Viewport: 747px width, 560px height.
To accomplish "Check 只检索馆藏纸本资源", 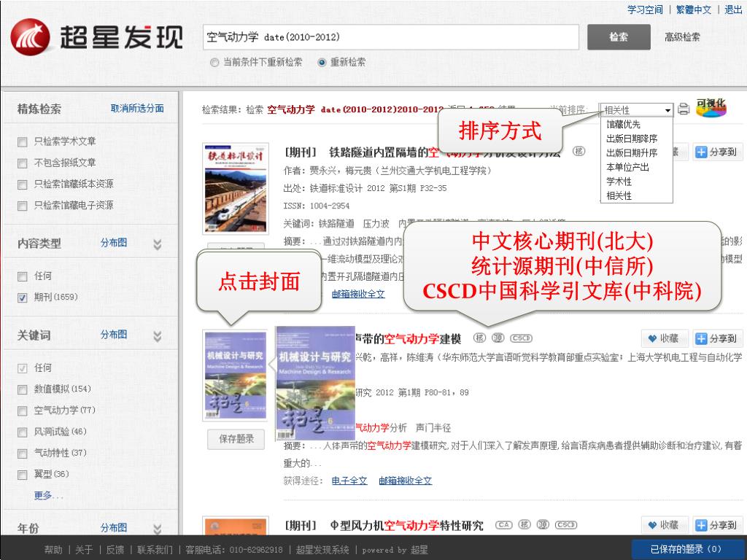I will pyautogui.click(x=23, y=184).
